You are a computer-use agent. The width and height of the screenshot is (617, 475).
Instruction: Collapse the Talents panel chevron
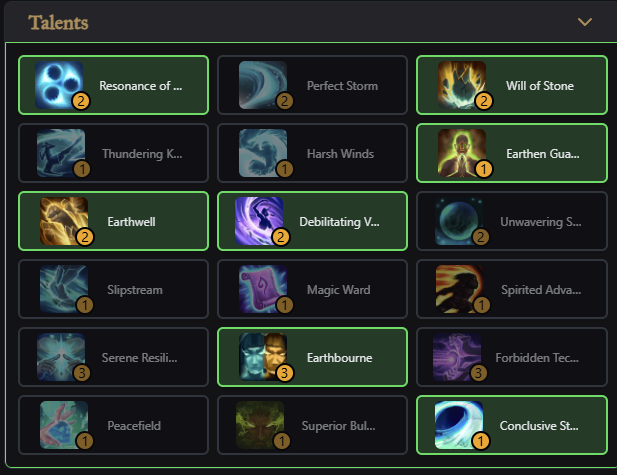[x=585, y=22]
